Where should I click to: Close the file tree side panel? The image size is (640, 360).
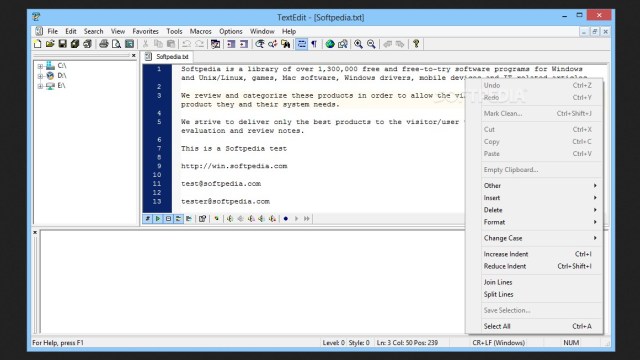pos(133,56)
